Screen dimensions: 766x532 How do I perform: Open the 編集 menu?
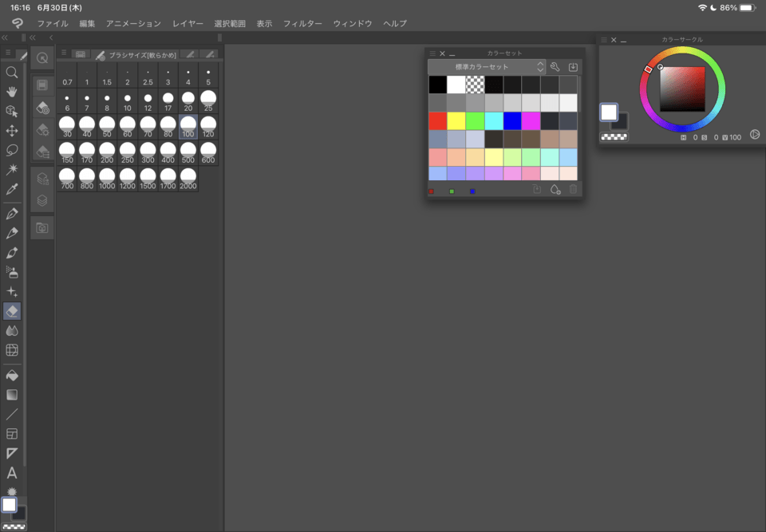(x=87, y=23)
